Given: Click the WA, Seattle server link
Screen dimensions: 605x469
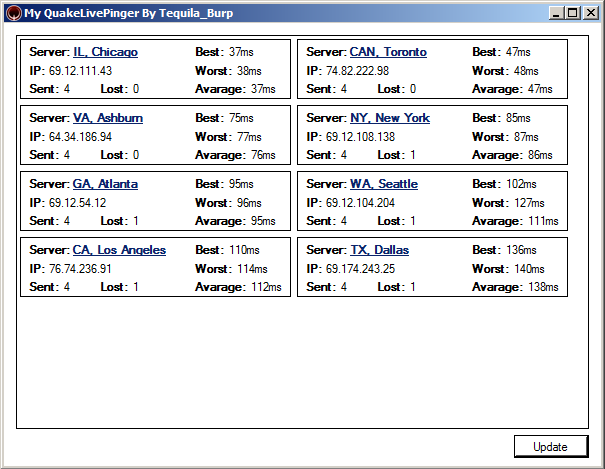Looking at the screenshot, I should click(x=383, y=184).
